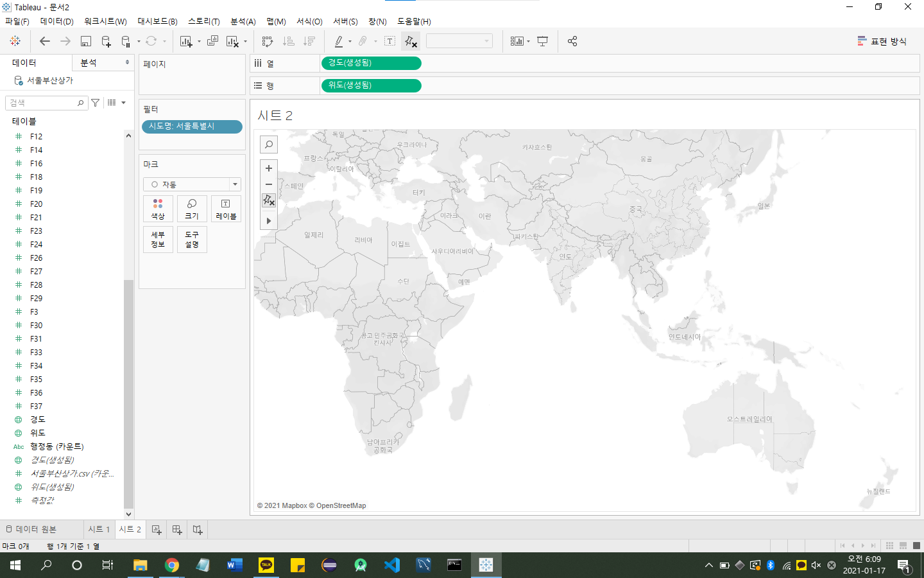
Task: Run update refresh icon
Action: tap(151, 41)
